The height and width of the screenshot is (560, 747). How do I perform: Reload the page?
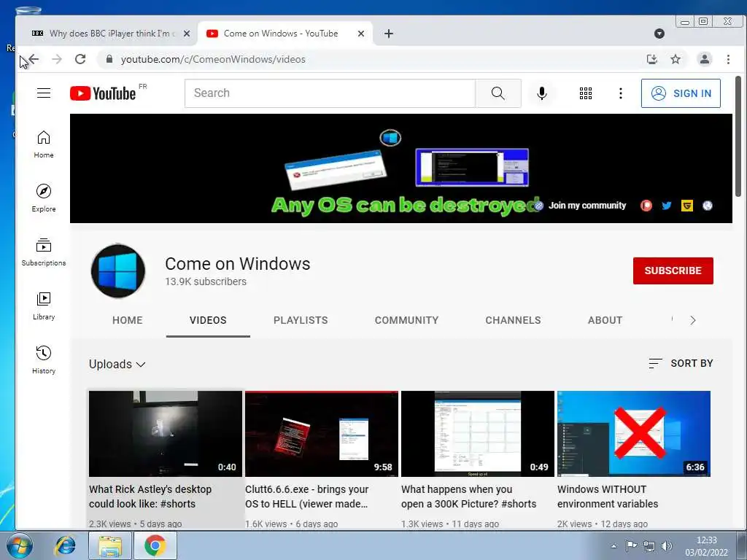80,59
